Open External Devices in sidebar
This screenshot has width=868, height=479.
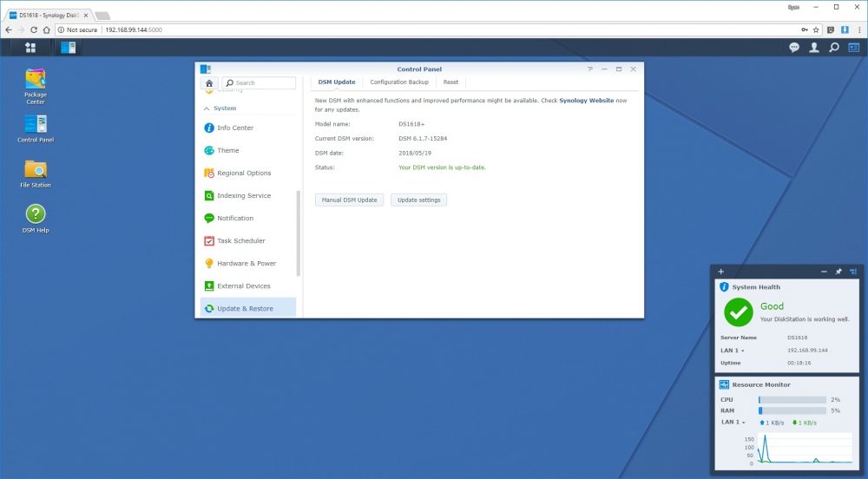coord(247,286)
